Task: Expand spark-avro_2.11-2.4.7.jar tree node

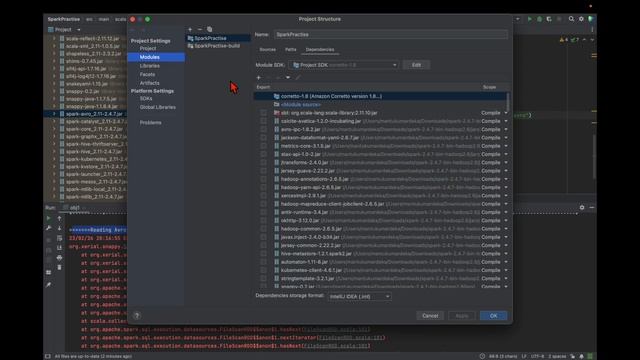Action: pos(54,114)
